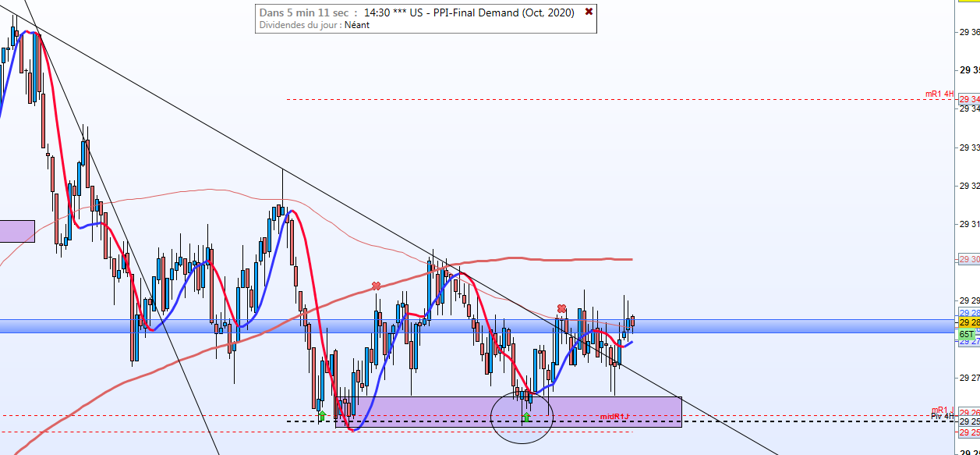The width and height of the screenshot is (980, 455).
Task: Select the green 65T tick label
Action: click(x=967, y=334)
